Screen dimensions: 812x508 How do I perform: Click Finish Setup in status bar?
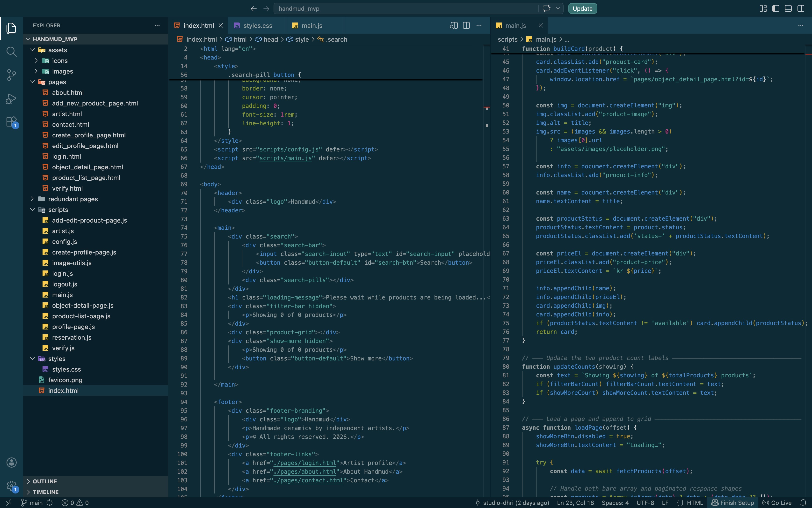tap(733, 503)
